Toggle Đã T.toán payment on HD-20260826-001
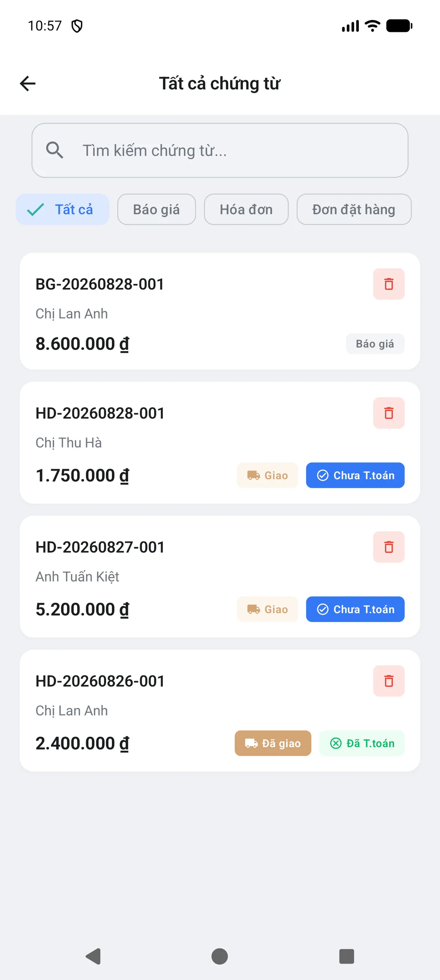This screenshot has width=440, height=980. tap(362, 743)
